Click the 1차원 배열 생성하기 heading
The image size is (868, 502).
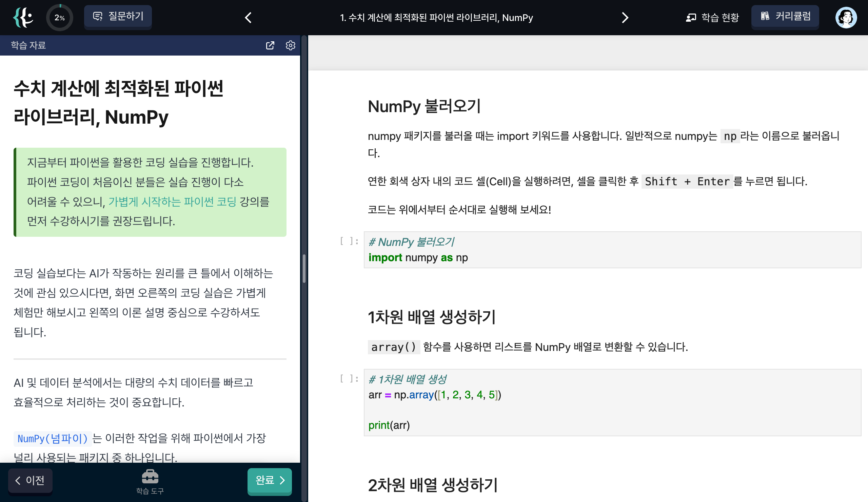click(432, 317)
